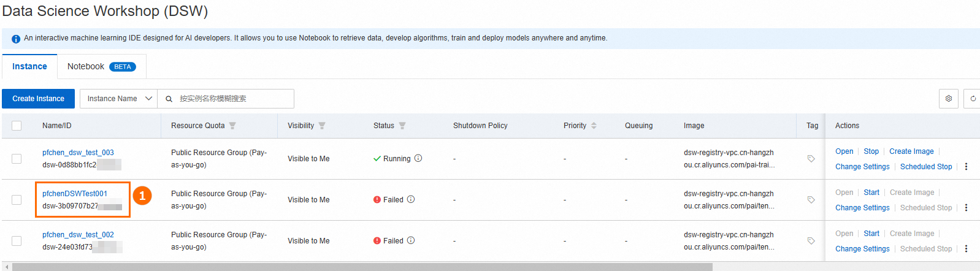This screenshot has width=980, height=271.
Task: Open more actions menu for pfchenDSWTest001
Action: pos(966,208)
